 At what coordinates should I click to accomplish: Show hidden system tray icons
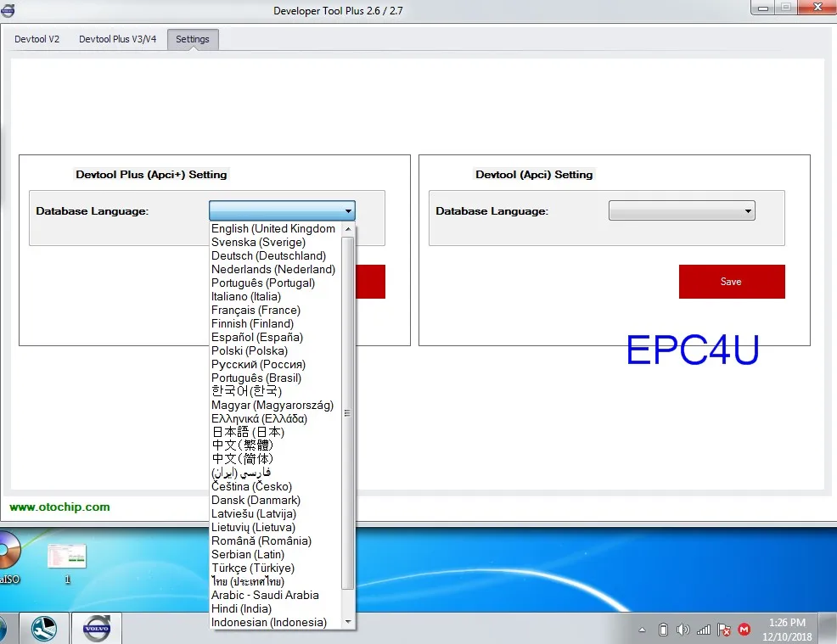pos(642,630)
